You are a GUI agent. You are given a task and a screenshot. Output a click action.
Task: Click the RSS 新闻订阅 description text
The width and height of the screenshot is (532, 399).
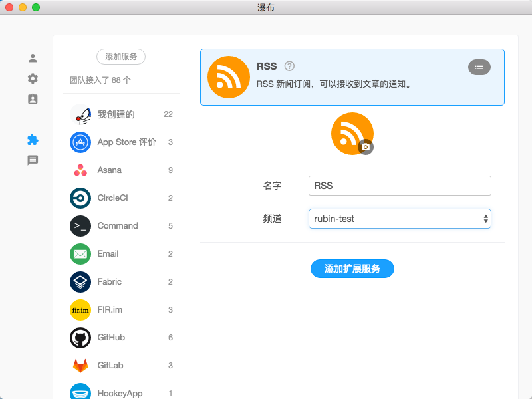[334, 84]
